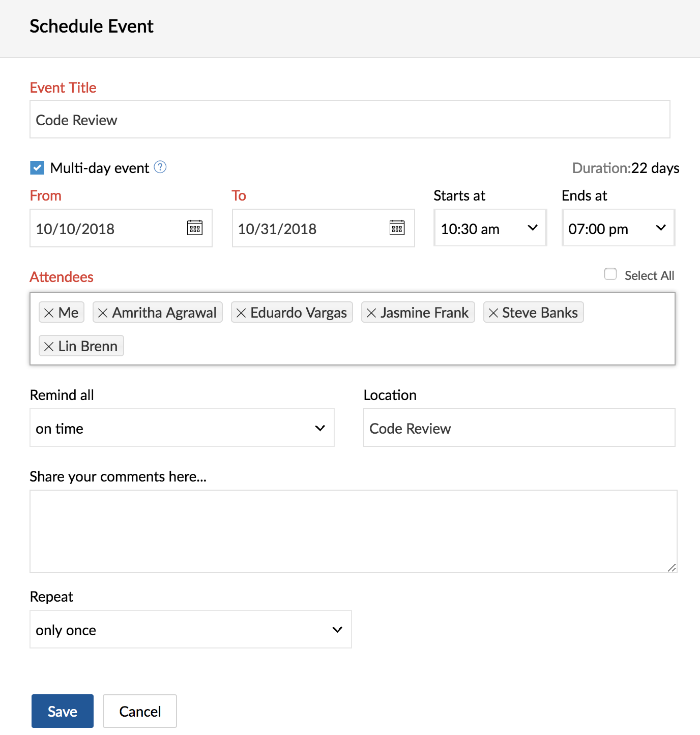This screenshot has width=700, height=735.
Task: Remove Lin Brenn attendee tag
Action: [49, 347]
